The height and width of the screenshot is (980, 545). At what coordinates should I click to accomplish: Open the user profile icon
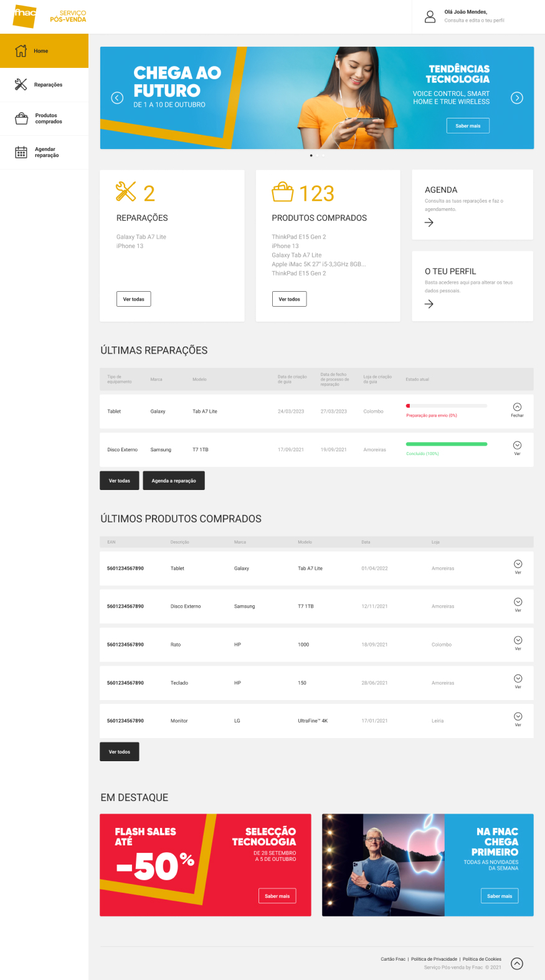430,17
